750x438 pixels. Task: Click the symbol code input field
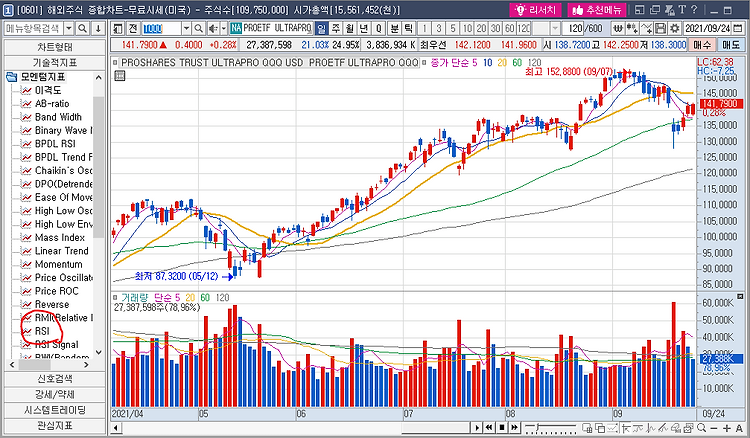coord(162,29)
